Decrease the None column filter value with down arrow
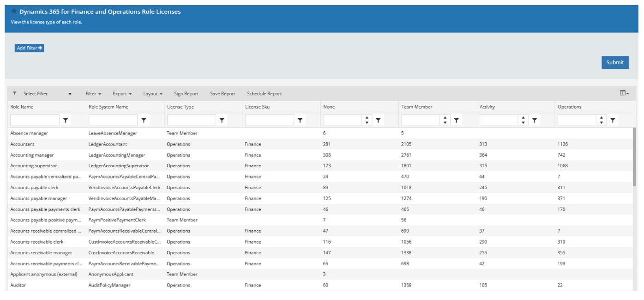 coord(367,122)
